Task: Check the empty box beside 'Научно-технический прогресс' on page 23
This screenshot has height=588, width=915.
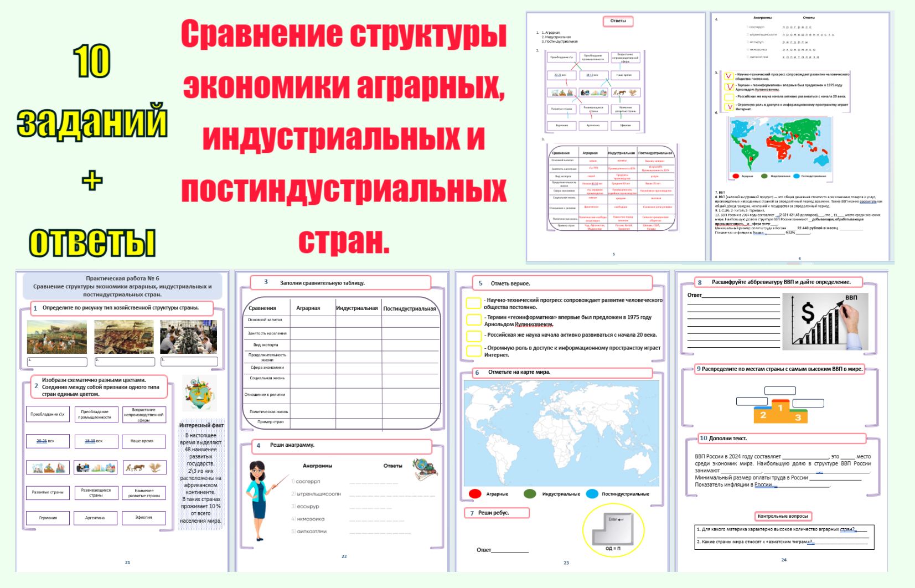Action: click(x=473, y=303)
